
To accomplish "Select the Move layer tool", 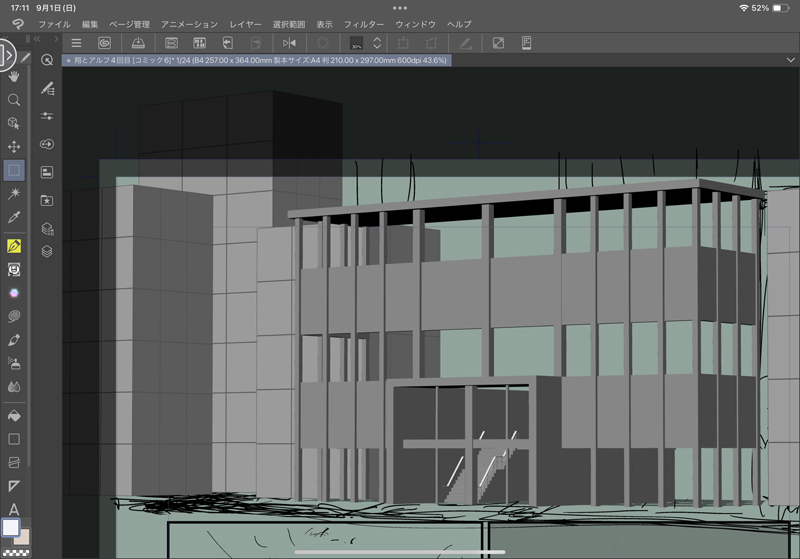I will click(x=14, y=147).
